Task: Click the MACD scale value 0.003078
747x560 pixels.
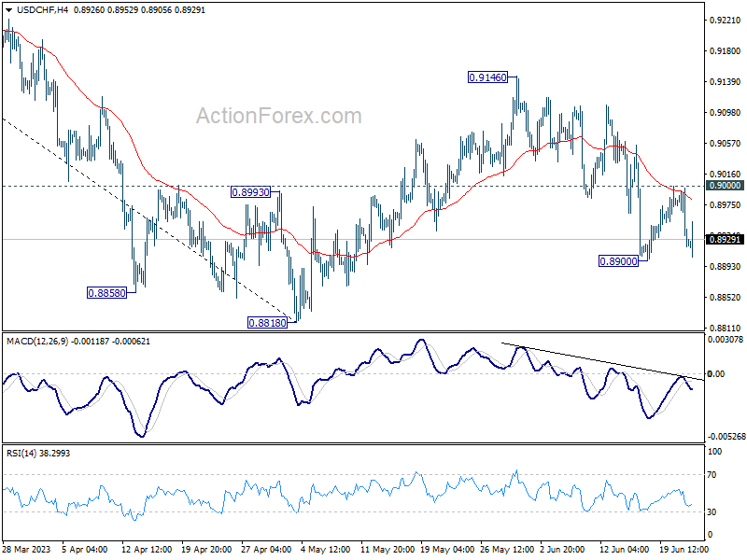Action: pos(726,340)
